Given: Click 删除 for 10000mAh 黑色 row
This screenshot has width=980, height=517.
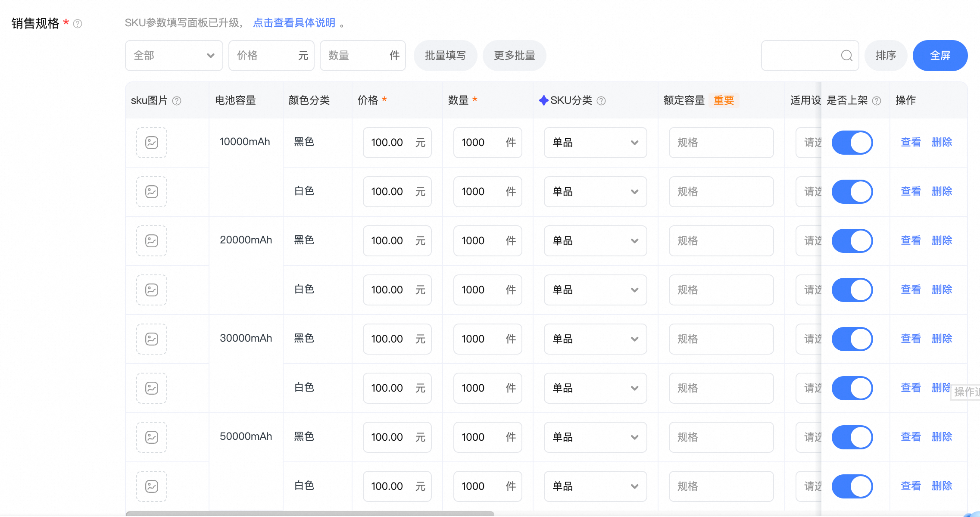Looking at the screenshot, I should click(942, 142).
